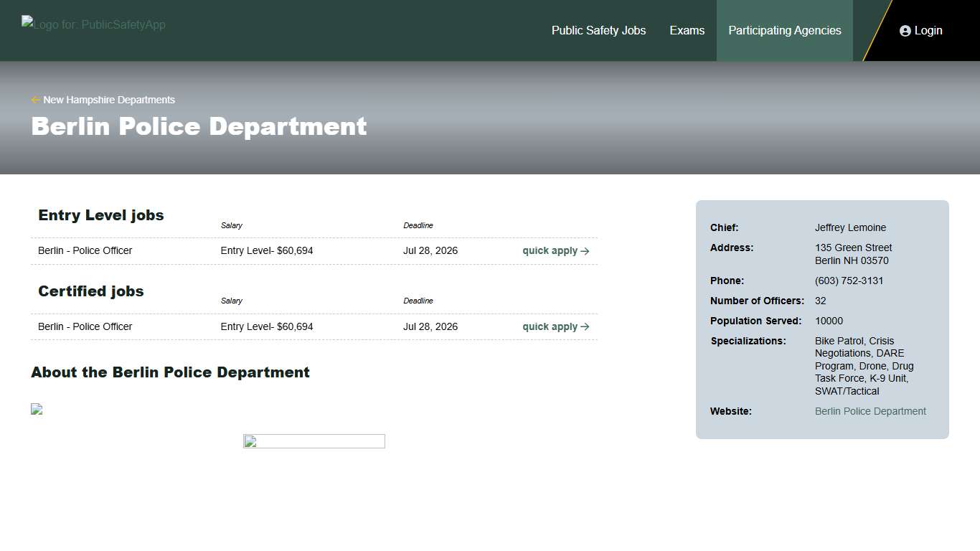This screenshot has height=551, width=980.
Task: Click the Login button in the navigation
Action: pyautogui.click(x=920, y=30)
